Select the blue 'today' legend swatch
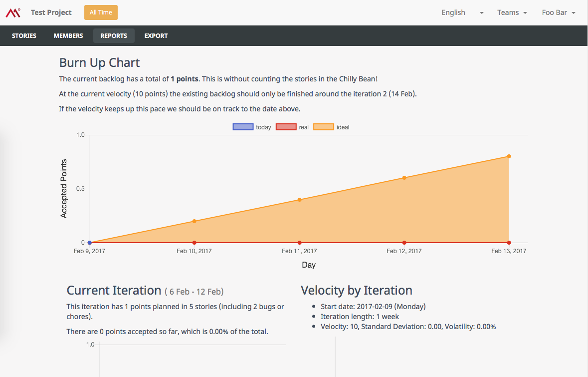The width and height of the screenshot is (588, 377). click(x=242, y=126)
